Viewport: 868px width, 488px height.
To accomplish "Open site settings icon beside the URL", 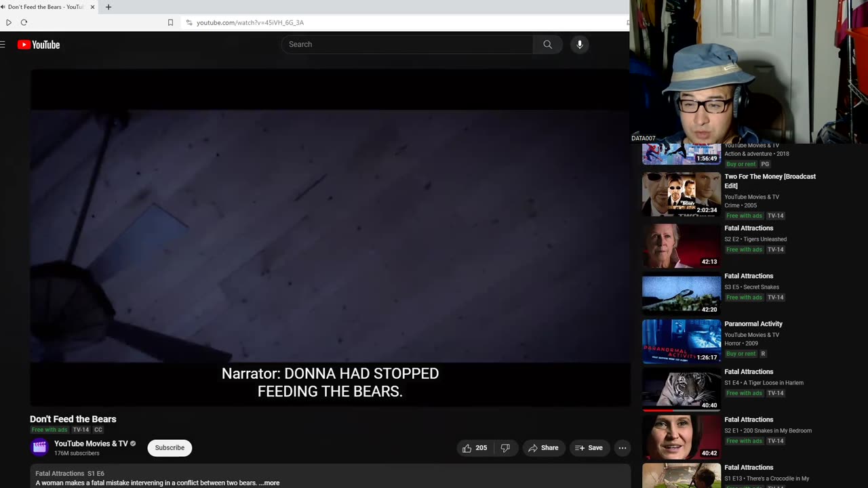I will [189, 22].
